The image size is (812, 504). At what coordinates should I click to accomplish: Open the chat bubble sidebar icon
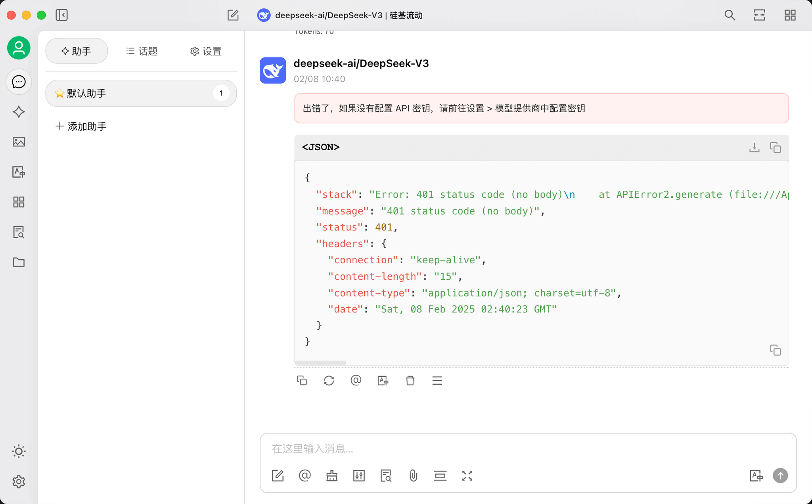tap(19, 82)
